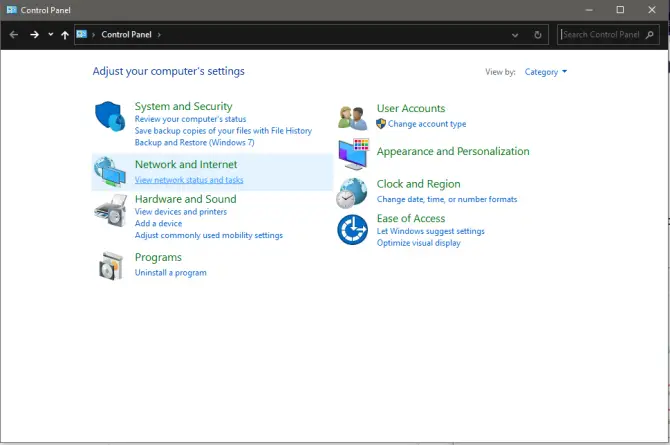Open the Ease of Access heading

pos(411,219)
